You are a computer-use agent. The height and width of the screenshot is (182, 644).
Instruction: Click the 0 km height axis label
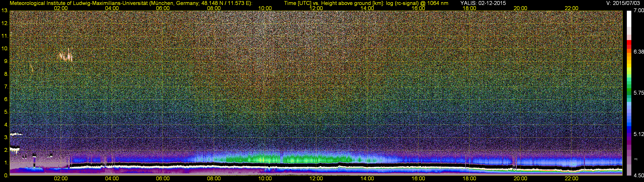tap(6, 176)
